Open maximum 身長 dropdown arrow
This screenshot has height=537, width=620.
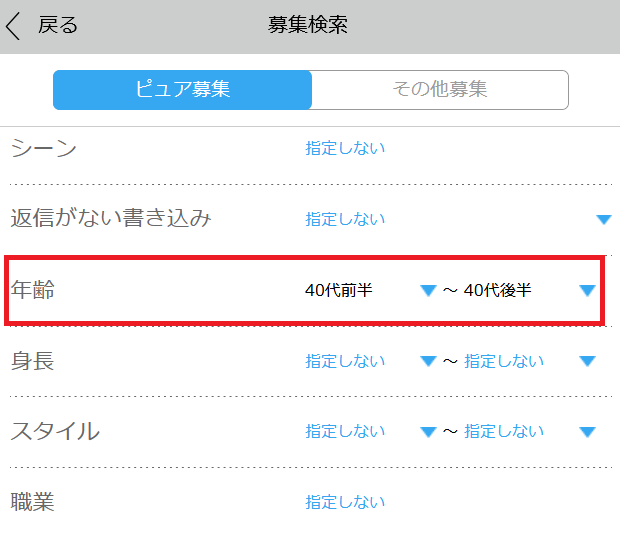pyautogui.click(x=587, y=361)
